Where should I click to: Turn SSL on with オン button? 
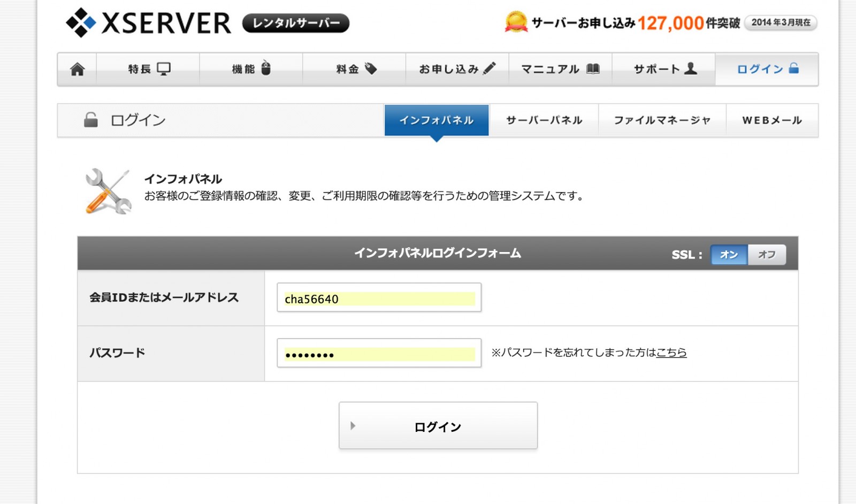pyautogui.click(x=729, y=255)
